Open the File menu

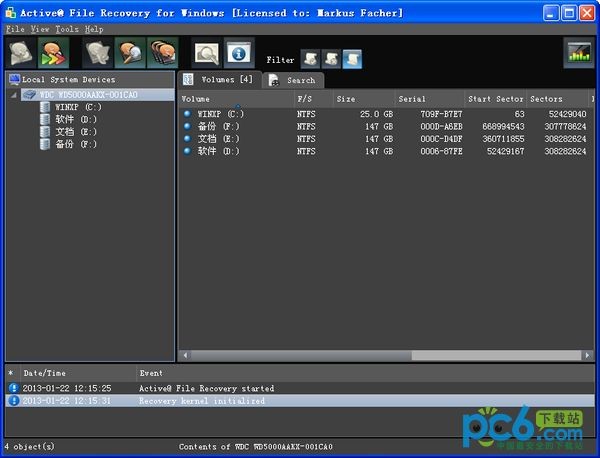coord(15,29)
